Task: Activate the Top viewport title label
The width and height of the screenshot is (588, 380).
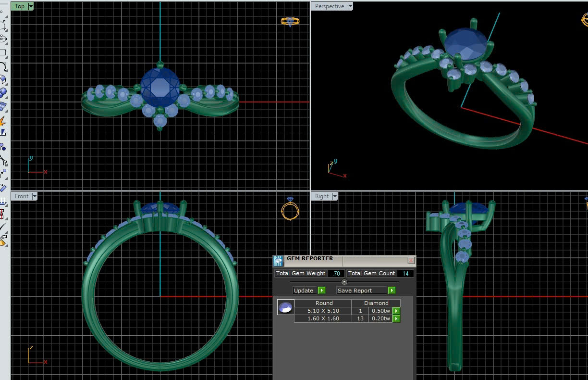Action: [x=20, y=6]
